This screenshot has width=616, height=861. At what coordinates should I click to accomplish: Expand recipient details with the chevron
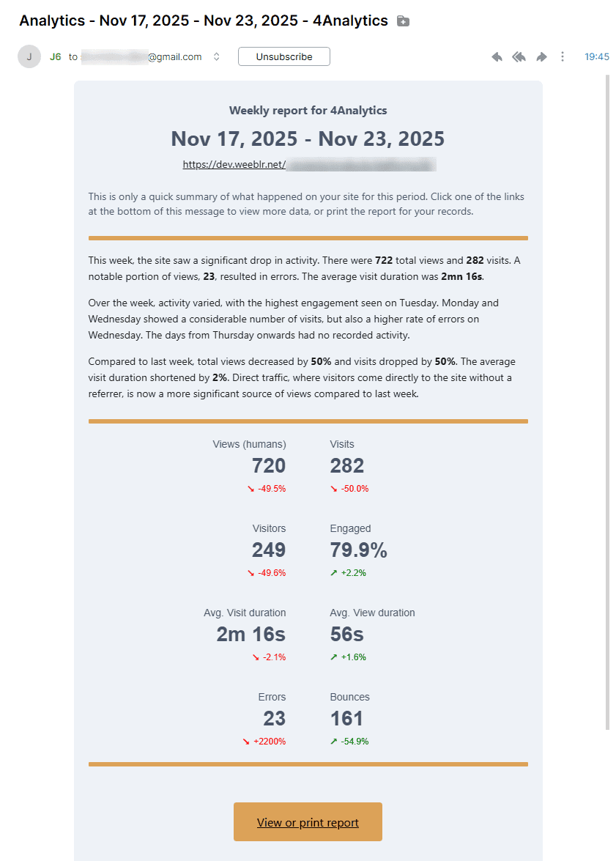tap(215, 56)
